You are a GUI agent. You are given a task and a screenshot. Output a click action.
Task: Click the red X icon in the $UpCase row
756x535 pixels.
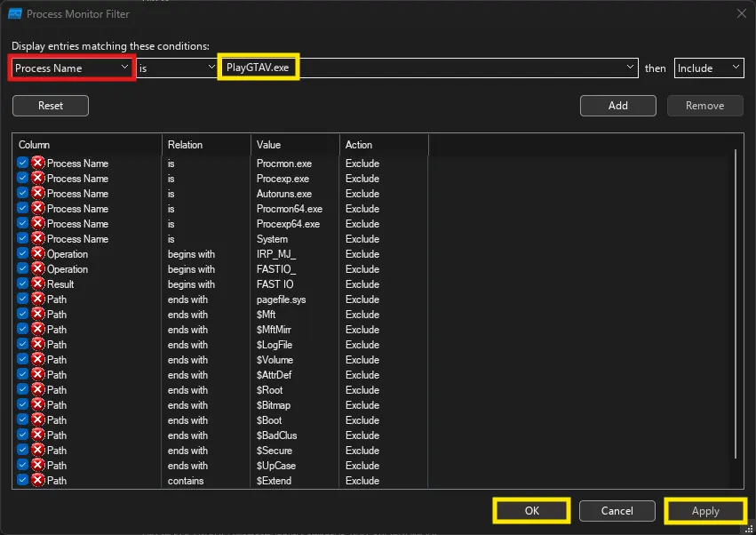pos(38,465)
